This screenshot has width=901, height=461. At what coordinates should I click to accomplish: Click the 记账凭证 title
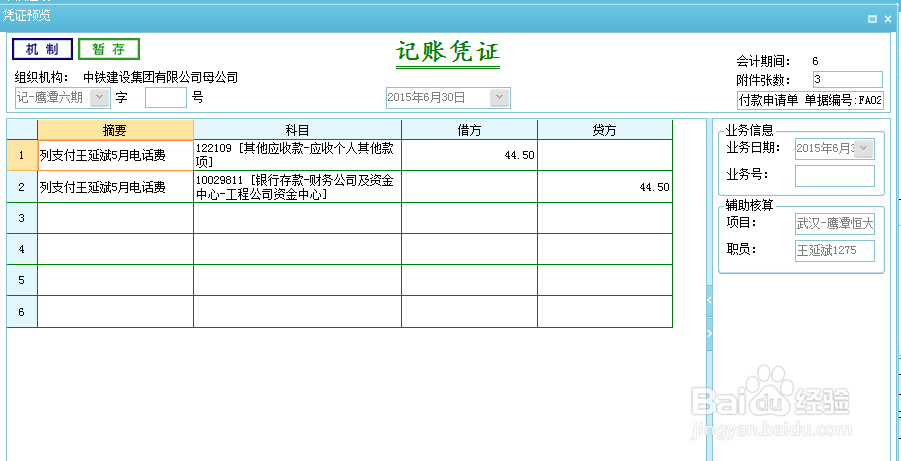448,52
